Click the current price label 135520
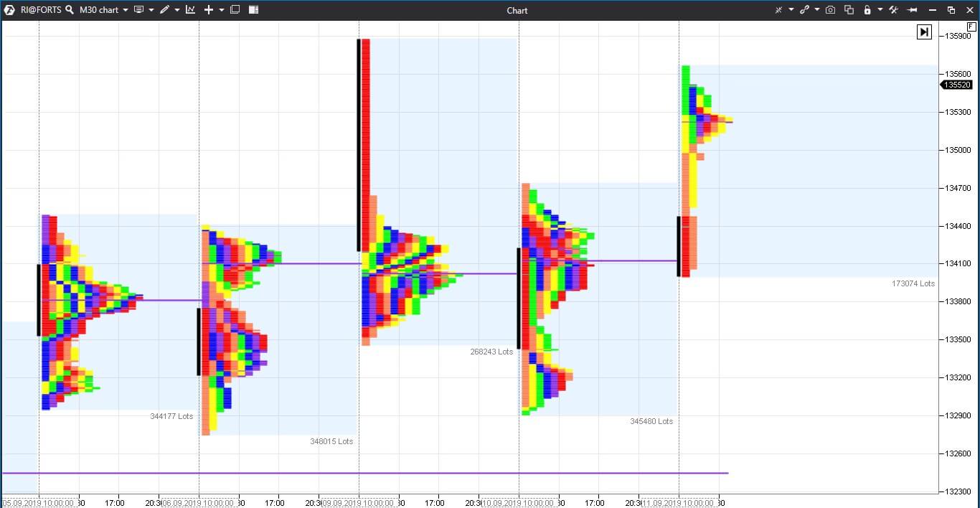The height and width of the screenshot is (508, 980). click(957, 85)
